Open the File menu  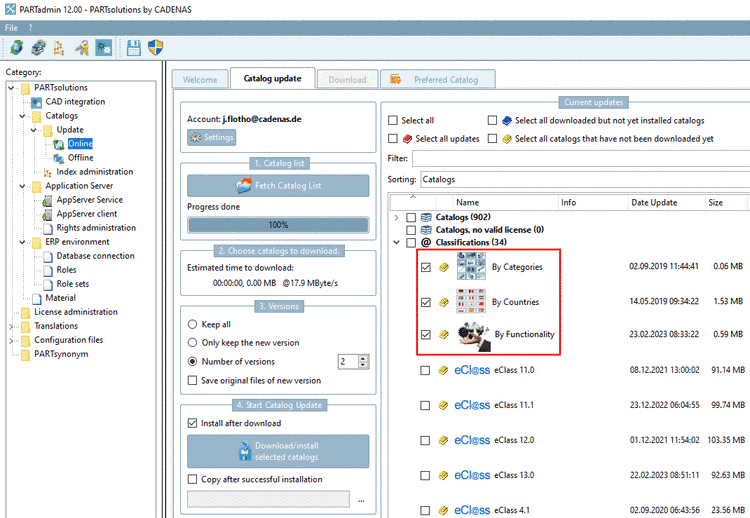(11, 28)
